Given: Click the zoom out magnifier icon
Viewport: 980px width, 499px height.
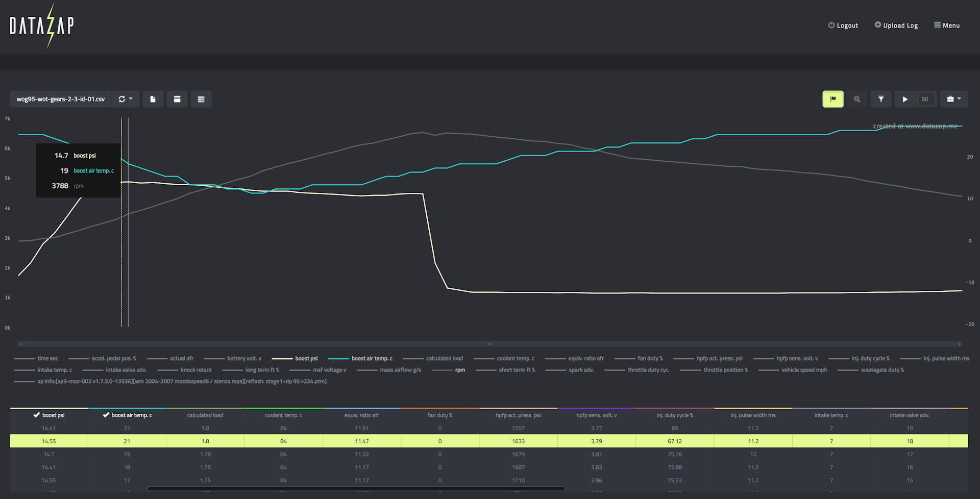Looking at the screenshot, I should click(x=857, y=99).
